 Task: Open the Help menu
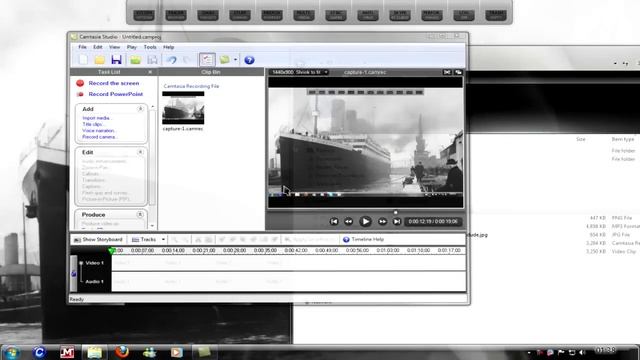click(169, 47)
